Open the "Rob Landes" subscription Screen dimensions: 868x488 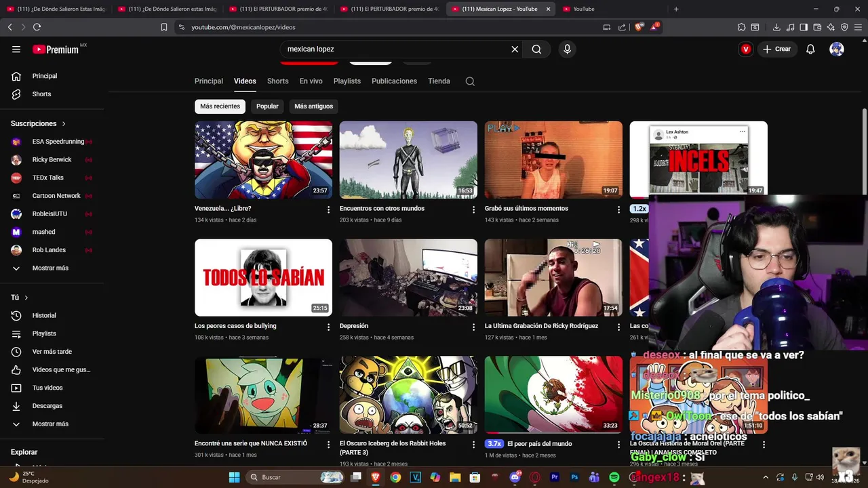(52, 250)
